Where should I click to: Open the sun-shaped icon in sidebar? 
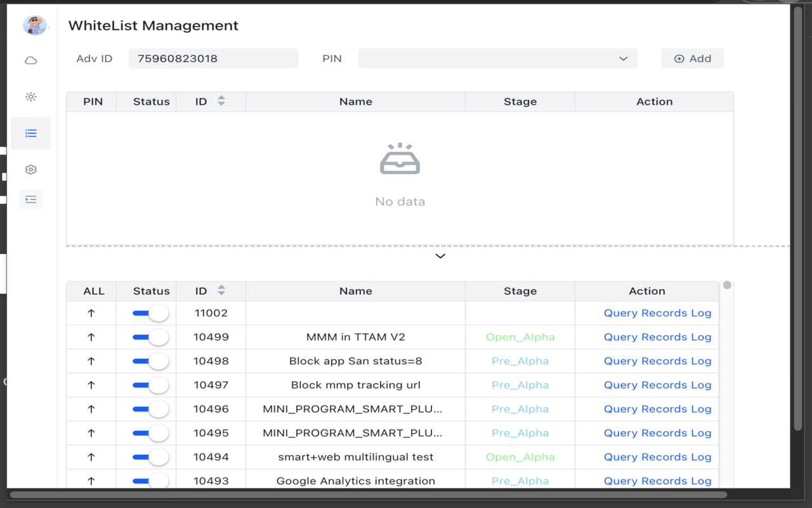click(x=30, y=97)
